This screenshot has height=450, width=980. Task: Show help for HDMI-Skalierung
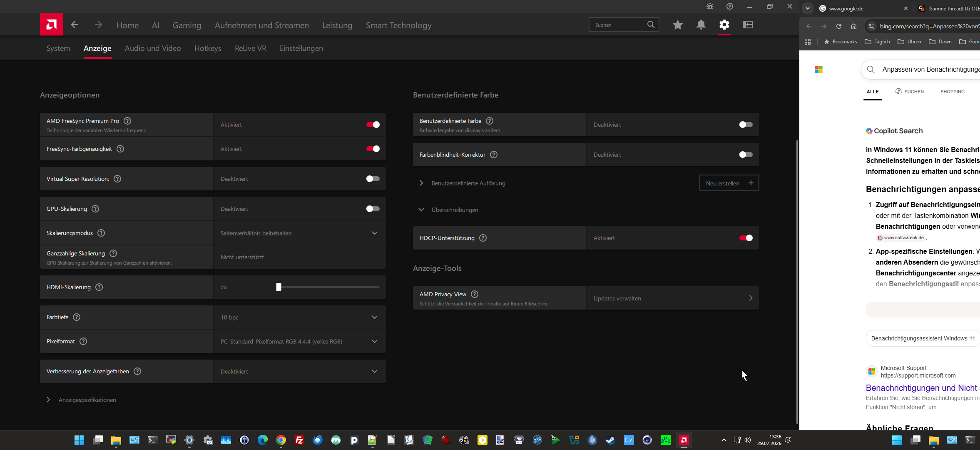(99, 287)
